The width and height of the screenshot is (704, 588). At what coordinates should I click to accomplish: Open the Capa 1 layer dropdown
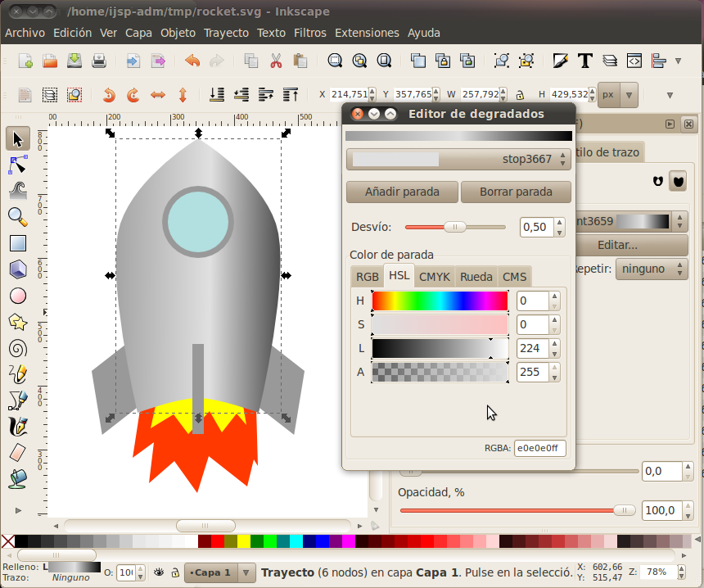[x=220, y=572]
